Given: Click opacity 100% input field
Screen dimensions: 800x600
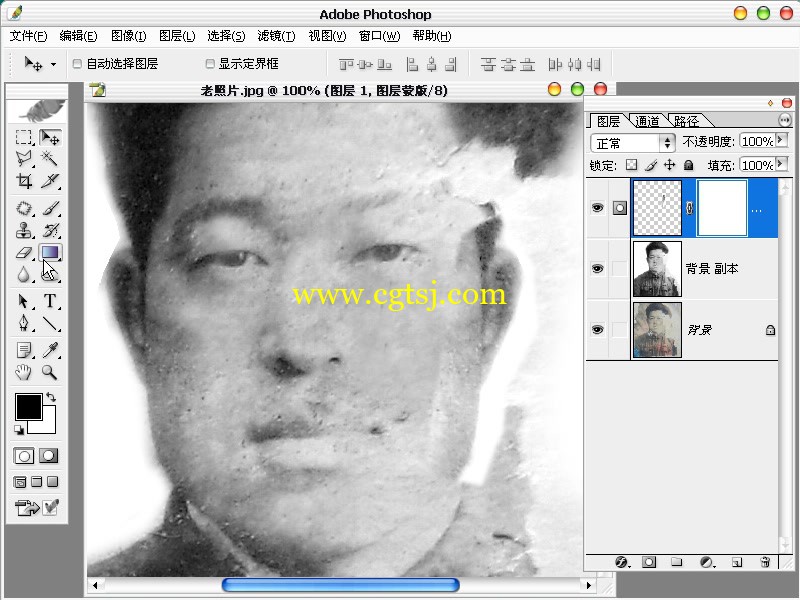Looking at the screenshot, I should tap(758, 141).
